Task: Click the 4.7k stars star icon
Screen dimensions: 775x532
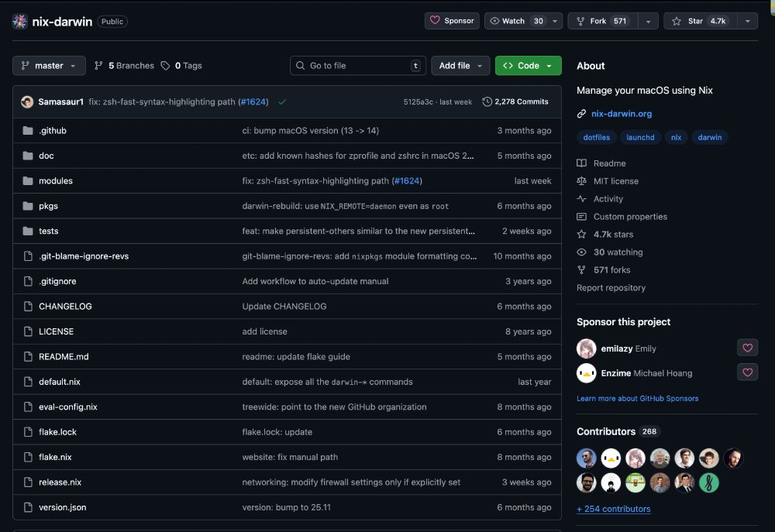Action: pyautogui.click(x=582, y=234)
